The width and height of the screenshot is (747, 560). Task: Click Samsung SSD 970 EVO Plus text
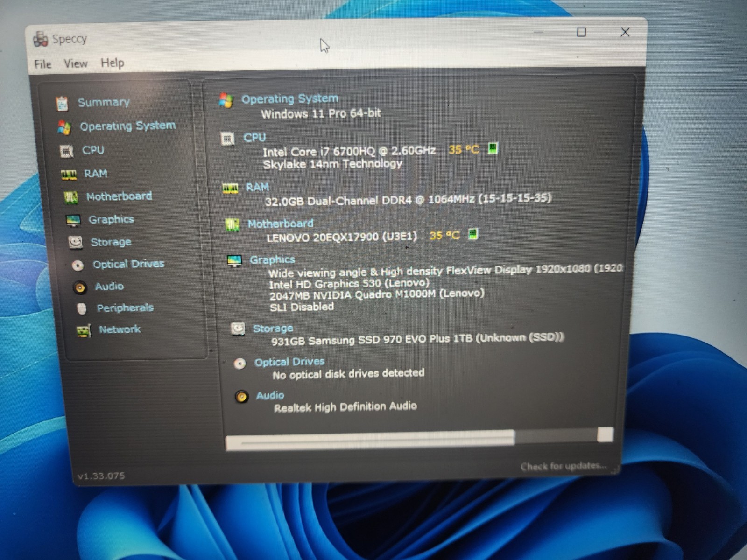pos(417,339)
